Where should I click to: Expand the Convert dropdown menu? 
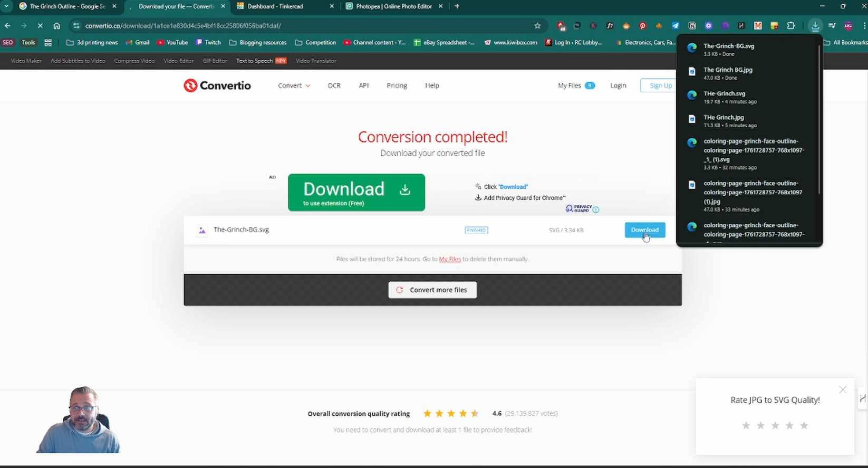[x=294, y=85]
